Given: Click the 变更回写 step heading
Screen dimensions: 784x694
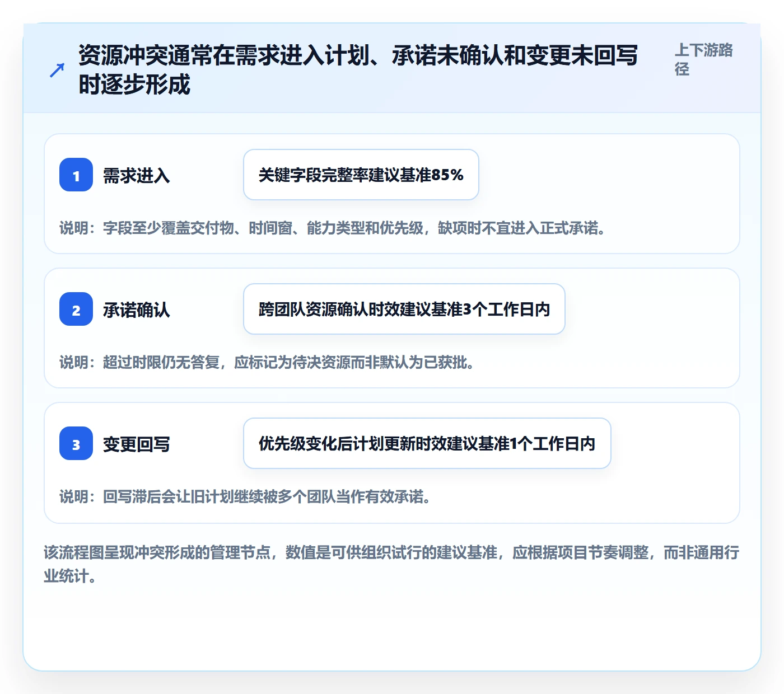Looking at the screenshot, I should [x=137, y=444].
